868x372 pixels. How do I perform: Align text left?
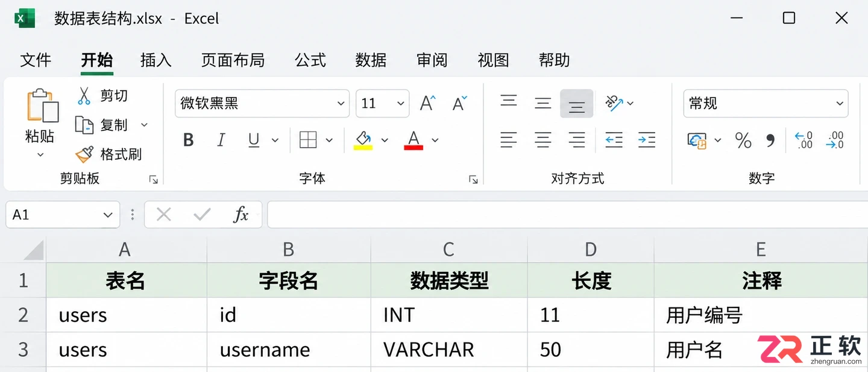pyautogui.click(x=509, y=140)
